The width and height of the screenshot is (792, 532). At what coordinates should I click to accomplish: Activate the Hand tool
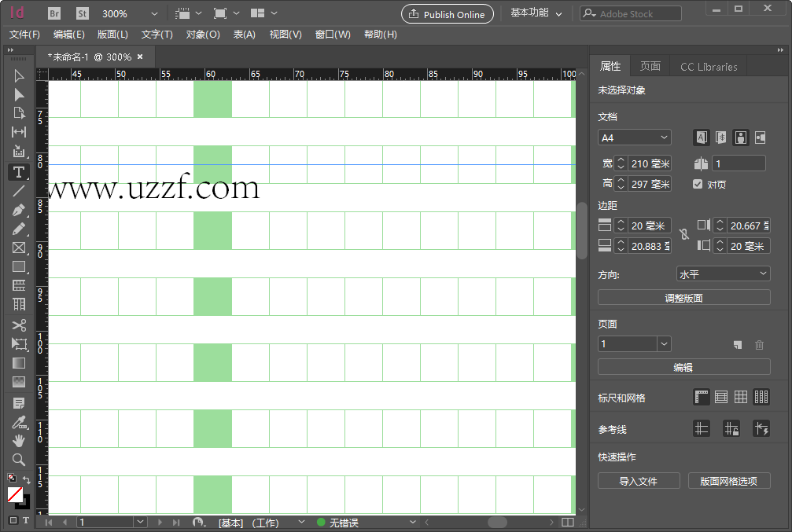click(19, 441)
